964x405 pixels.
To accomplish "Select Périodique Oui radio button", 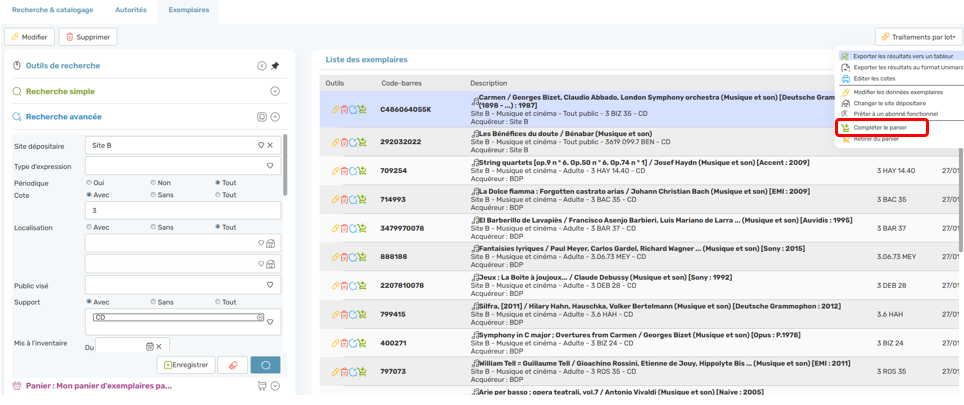I will (89, 183).
